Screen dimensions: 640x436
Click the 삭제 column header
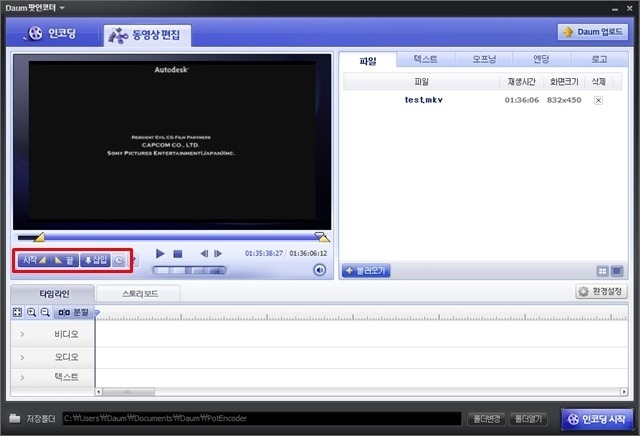tap(598, 82)
